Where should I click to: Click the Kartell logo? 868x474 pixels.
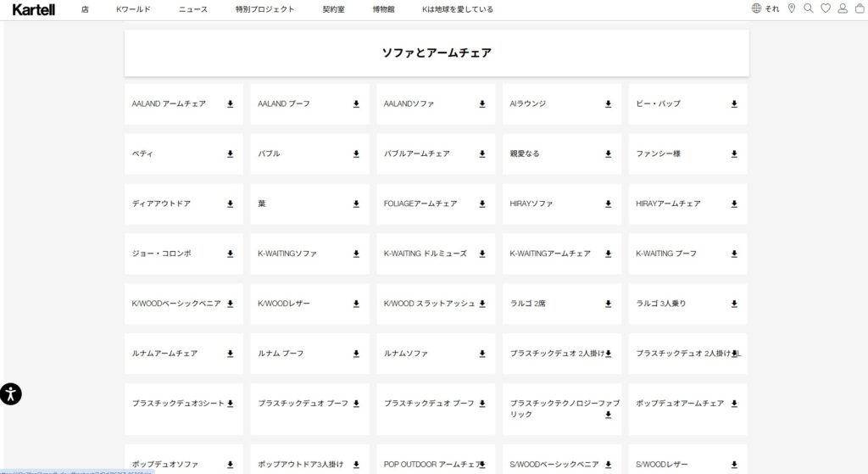pyautogui.click(x=34, y=9)
